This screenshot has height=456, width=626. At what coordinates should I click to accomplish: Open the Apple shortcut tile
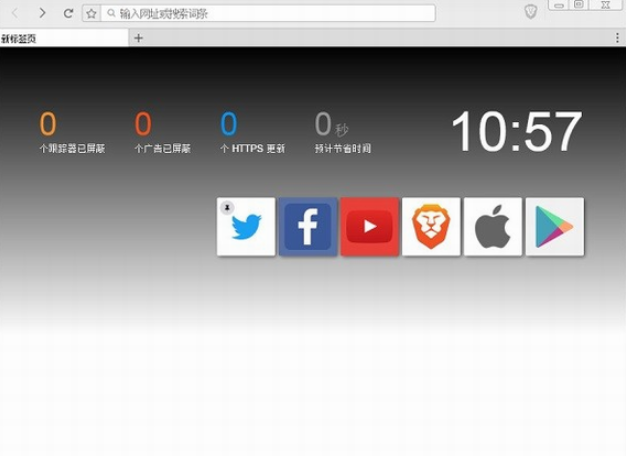[x=493, y=227]
